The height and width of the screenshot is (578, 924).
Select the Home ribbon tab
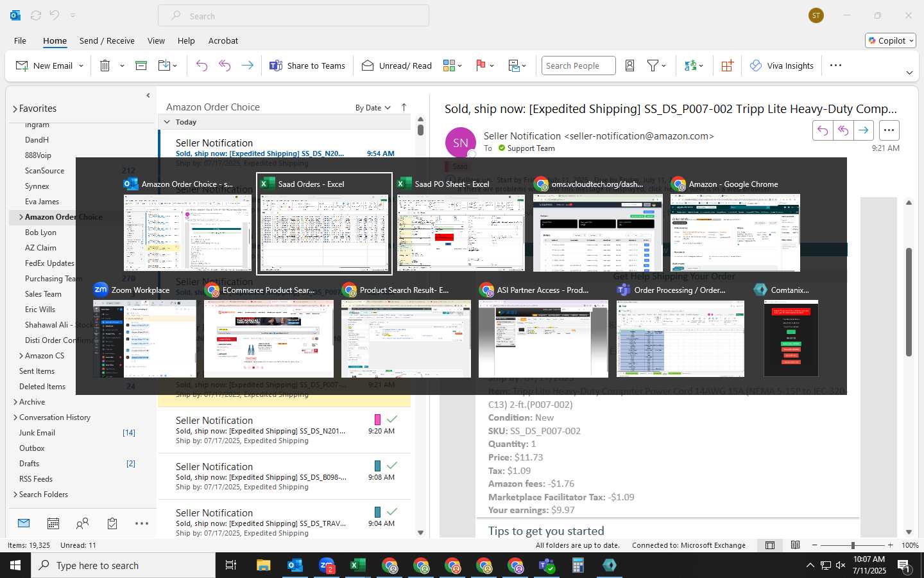55,40
